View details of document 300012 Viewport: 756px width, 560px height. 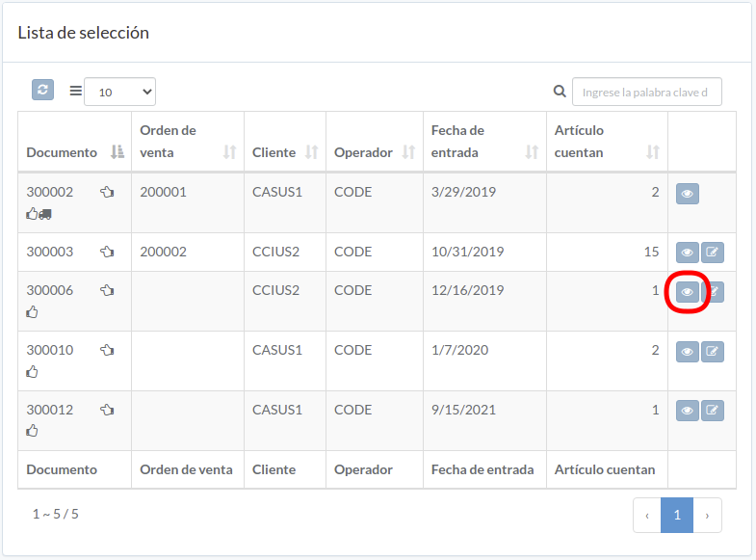click(687, 411)
